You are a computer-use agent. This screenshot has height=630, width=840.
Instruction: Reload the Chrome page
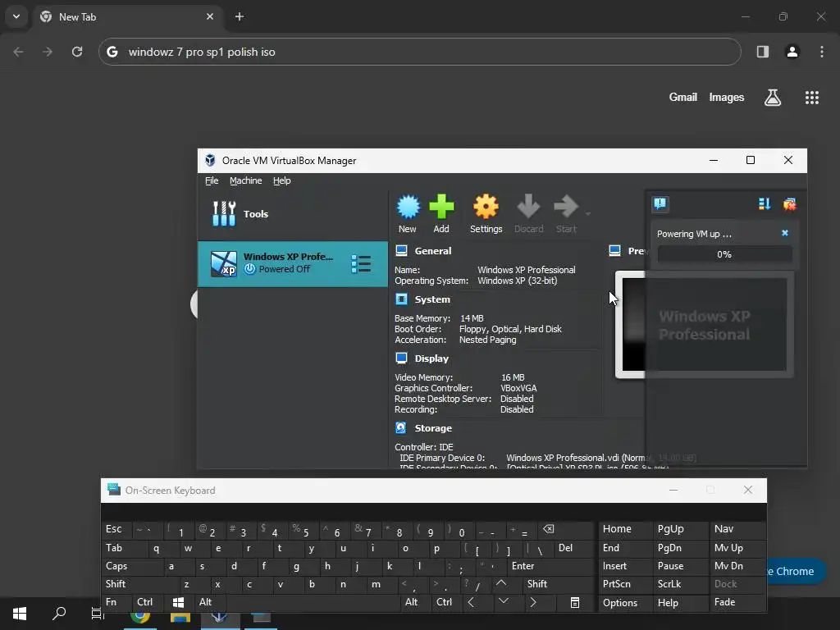click(x=77, y=52)
